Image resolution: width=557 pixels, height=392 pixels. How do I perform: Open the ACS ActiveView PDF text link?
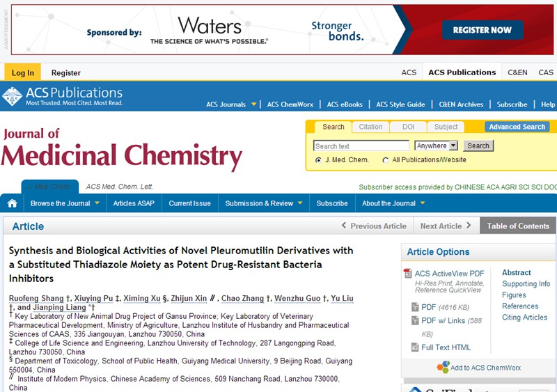click(x=449, y=274)
